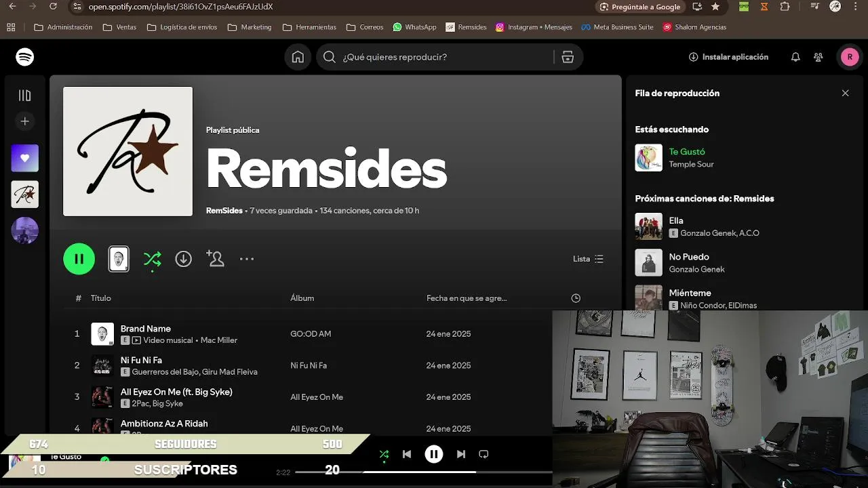This screenshot has width=868, height=488.
Task: Open notifications bell in Spotify
Action: tap(795, 57)
